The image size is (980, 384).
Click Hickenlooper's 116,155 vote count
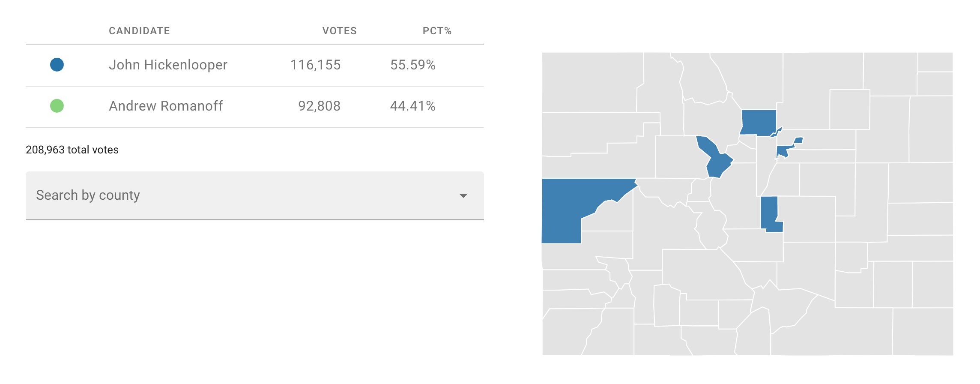[x=315, y=65]
